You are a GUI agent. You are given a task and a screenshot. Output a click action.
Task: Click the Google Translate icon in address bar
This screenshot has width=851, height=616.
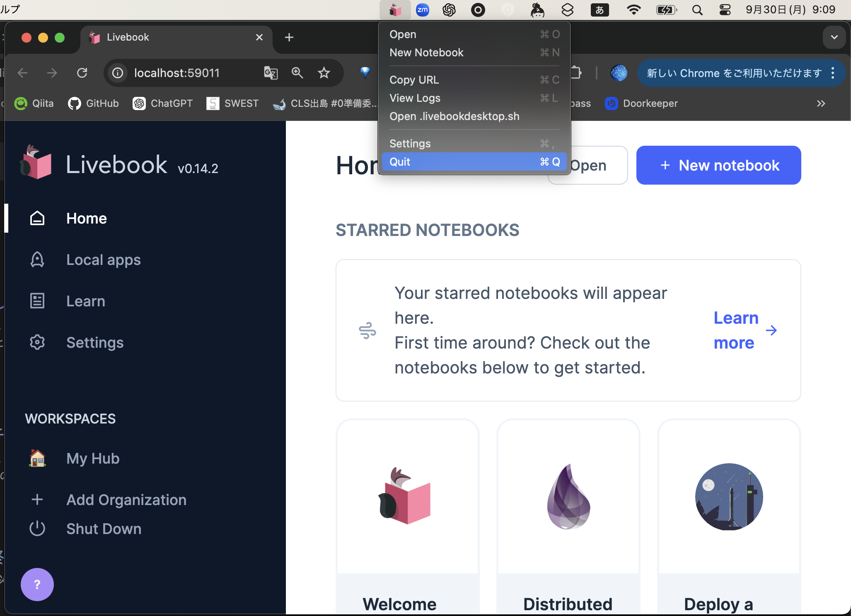[271, 73]
